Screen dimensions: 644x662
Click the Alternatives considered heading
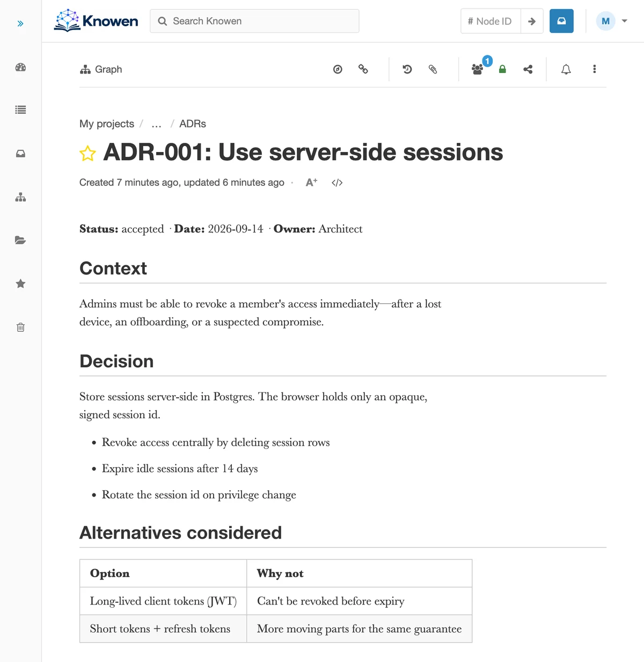click(x=181, y=533)
